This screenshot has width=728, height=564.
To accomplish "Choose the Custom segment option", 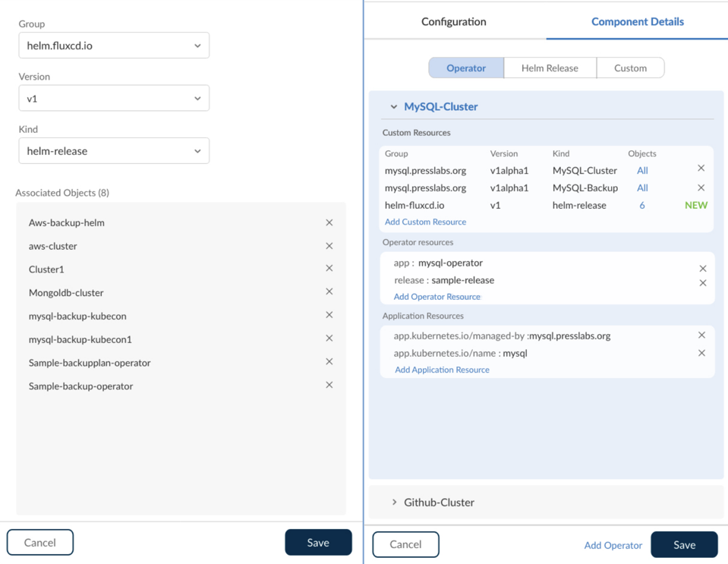I will click(x=630, y=68).
